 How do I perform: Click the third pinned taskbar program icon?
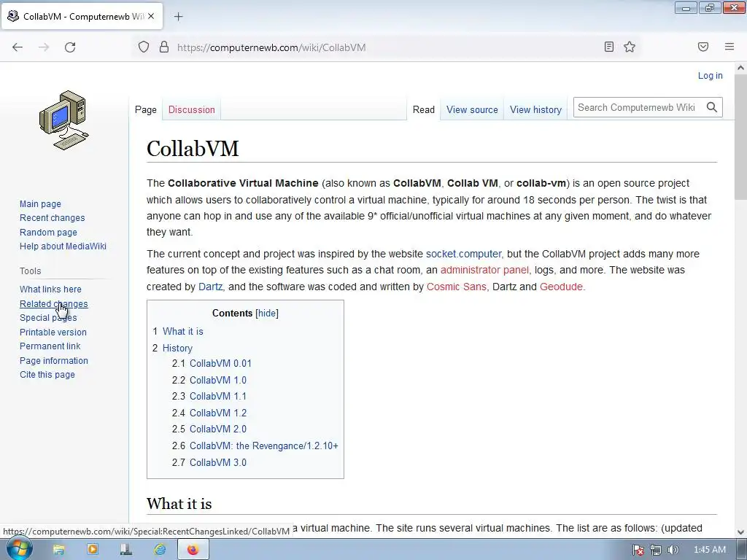pyautogui.click(x=125, y=550)
